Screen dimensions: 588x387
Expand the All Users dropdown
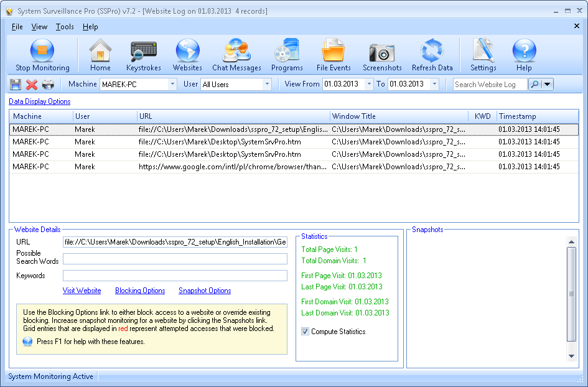point(267,85)
